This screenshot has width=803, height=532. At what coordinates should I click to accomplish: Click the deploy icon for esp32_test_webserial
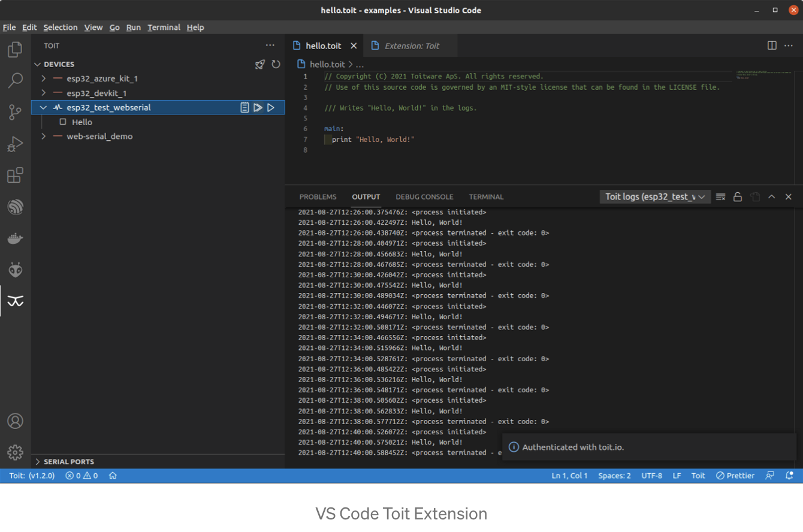(x=258, y=107)
